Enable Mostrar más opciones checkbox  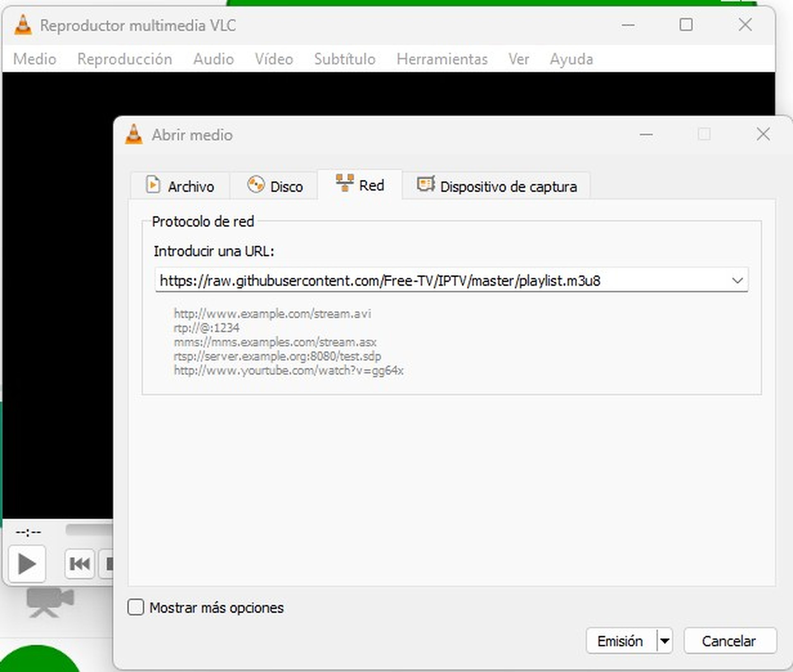136,607
